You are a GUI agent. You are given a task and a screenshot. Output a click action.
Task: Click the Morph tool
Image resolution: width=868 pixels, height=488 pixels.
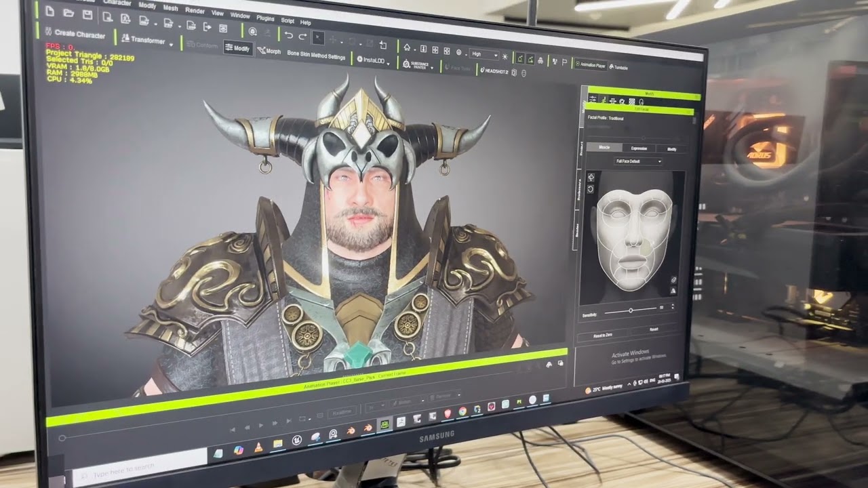(x=269, y=51)
